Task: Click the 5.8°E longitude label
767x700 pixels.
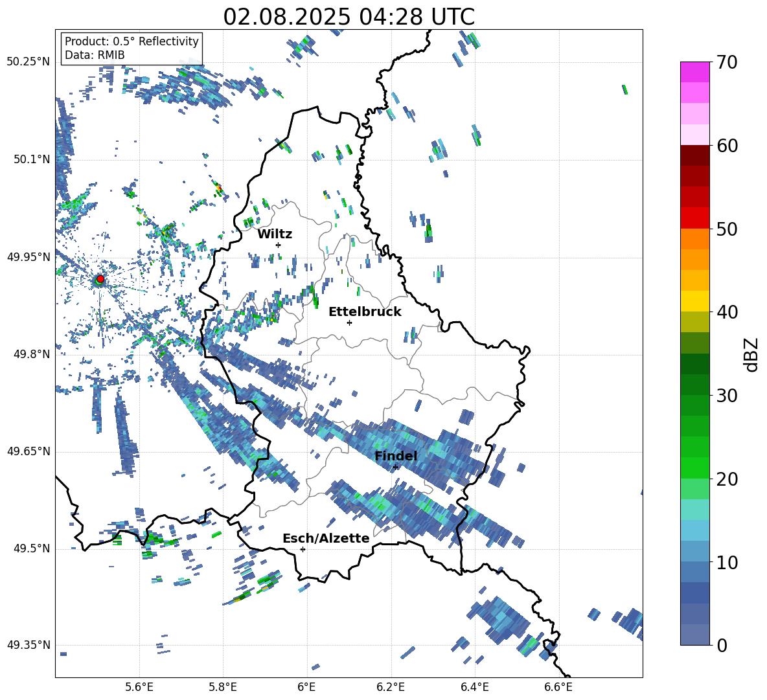Action: [x=223, y=687]
